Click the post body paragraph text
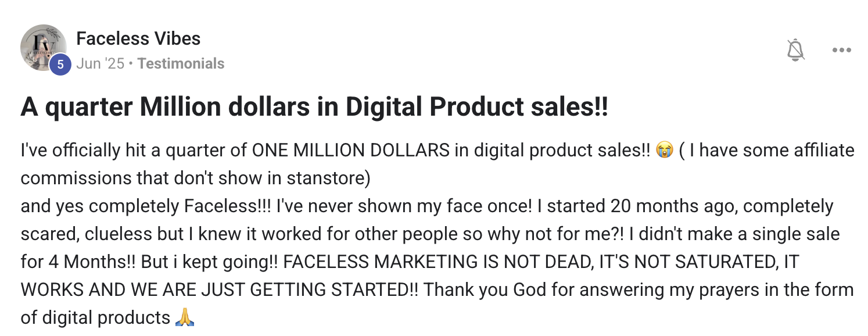This screenshot has width=868, height=336. point(407,233)
